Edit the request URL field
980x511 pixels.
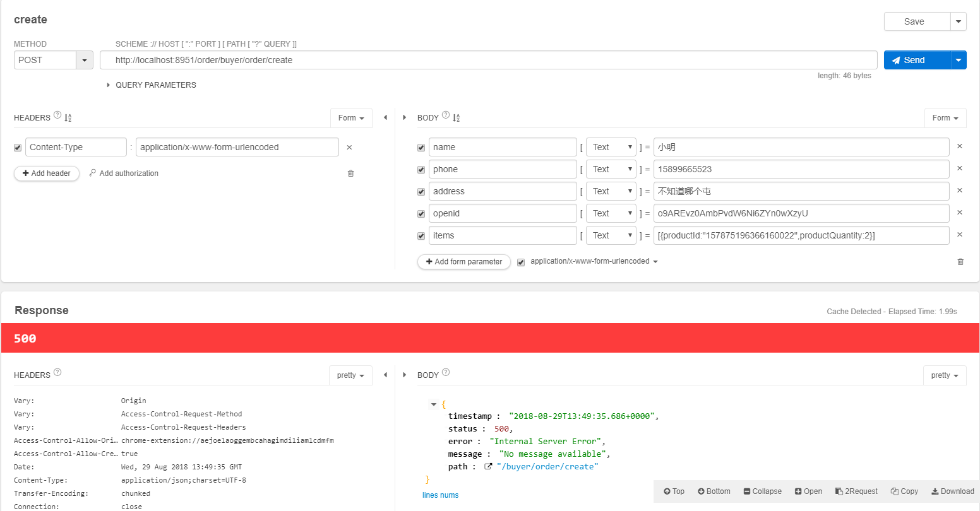point(489,60)
